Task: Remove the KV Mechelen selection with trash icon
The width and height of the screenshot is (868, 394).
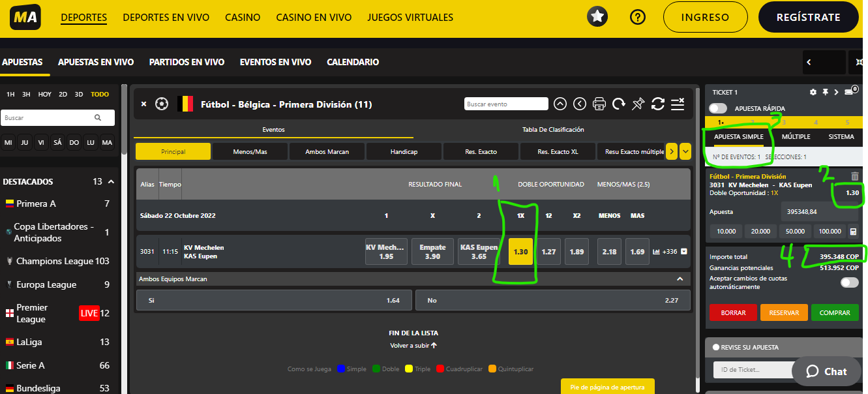Action: tap(855, 176)
